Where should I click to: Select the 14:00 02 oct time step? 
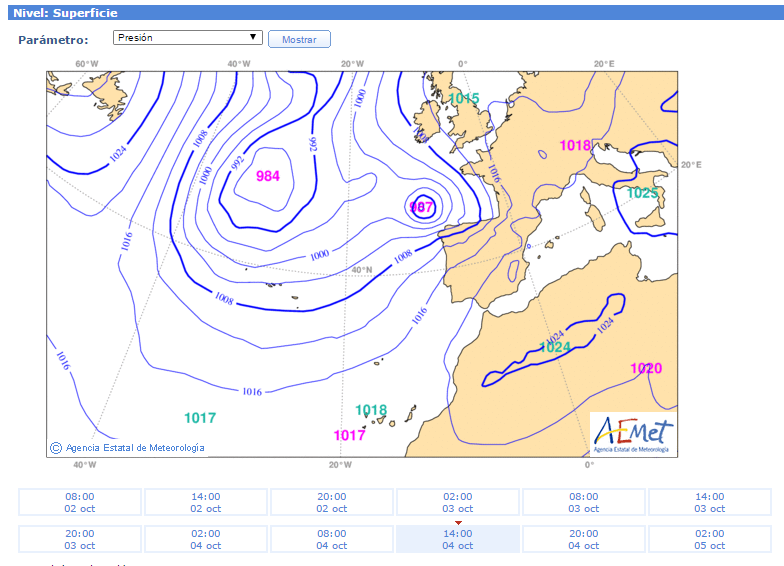pos(206,502)
